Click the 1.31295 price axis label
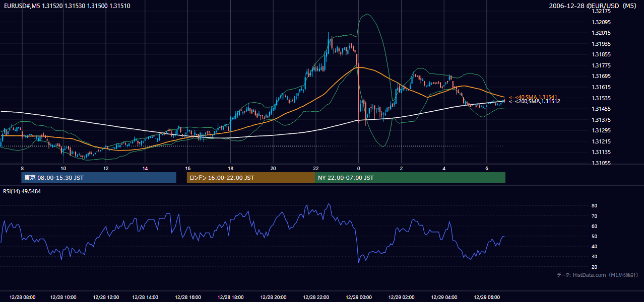Screen dimensions: 644x302 tap(601, 130)
